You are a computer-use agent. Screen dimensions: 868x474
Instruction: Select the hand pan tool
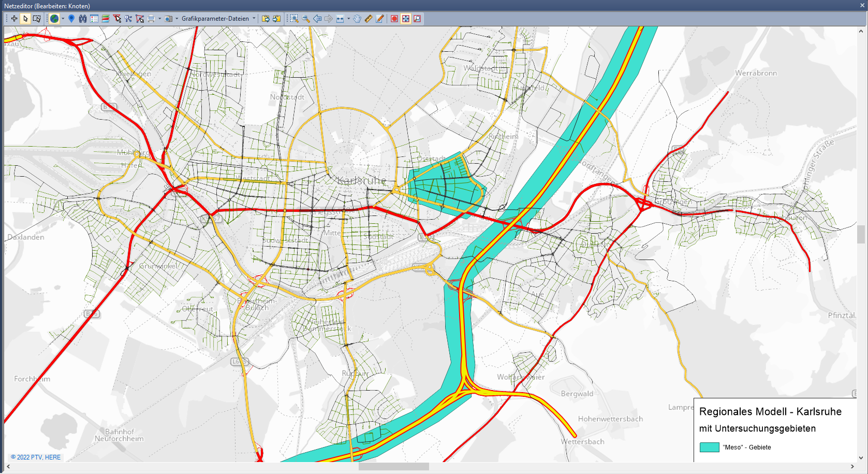coord(357,19)
